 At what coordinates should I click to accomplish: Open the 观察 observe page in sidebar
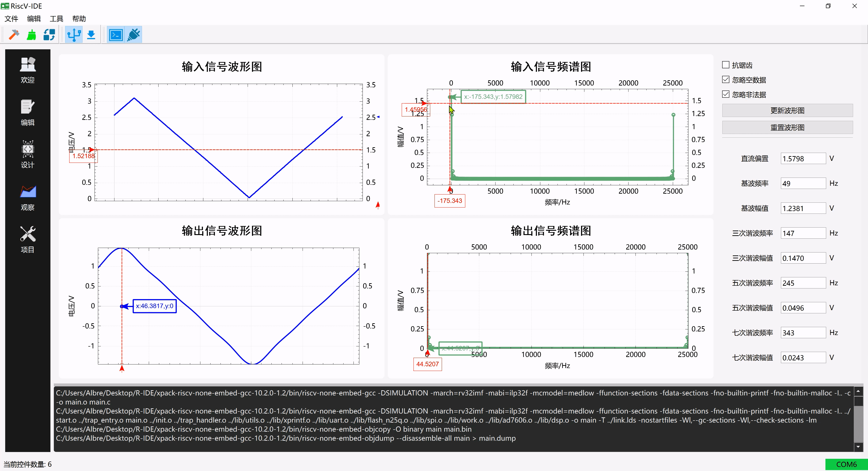click(28, 198)
